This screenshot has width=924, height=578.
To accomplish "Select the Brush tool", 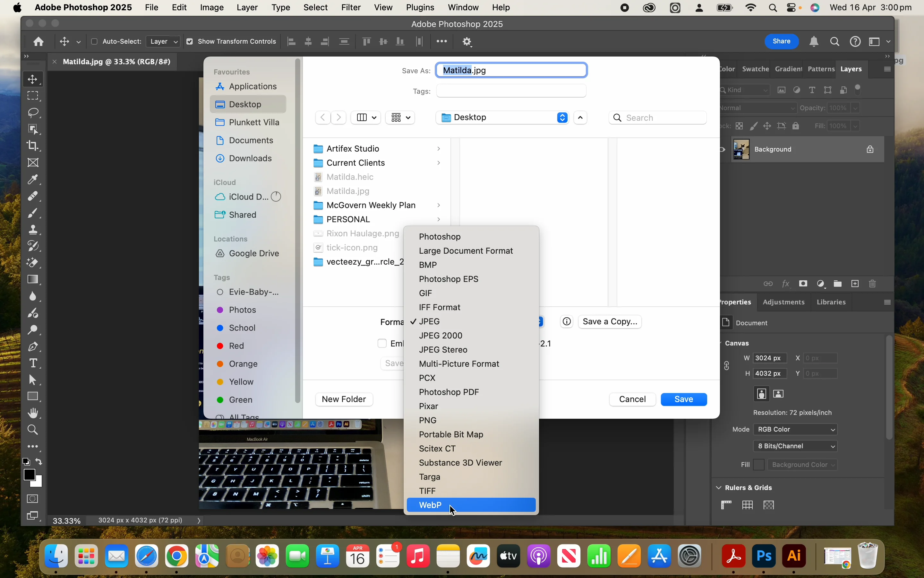I will [x=33, y=213].
